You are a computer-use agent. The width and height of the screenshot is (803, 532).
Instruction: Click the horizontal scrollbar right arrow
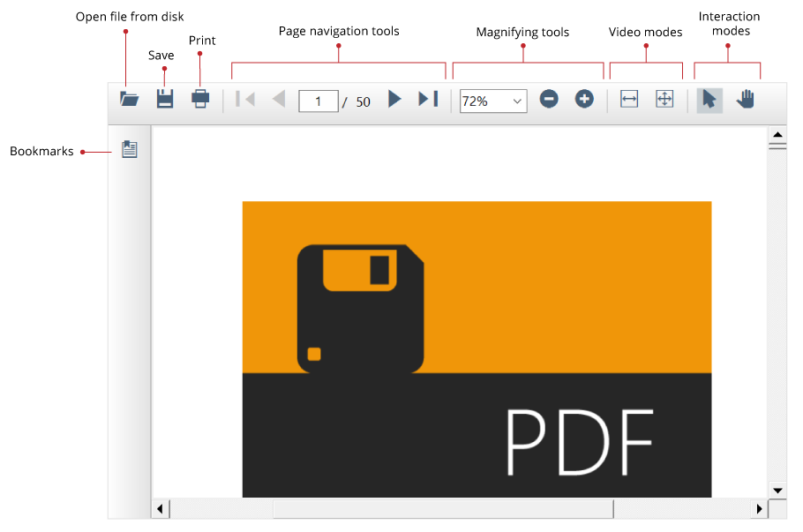click(x=761, y=508)
